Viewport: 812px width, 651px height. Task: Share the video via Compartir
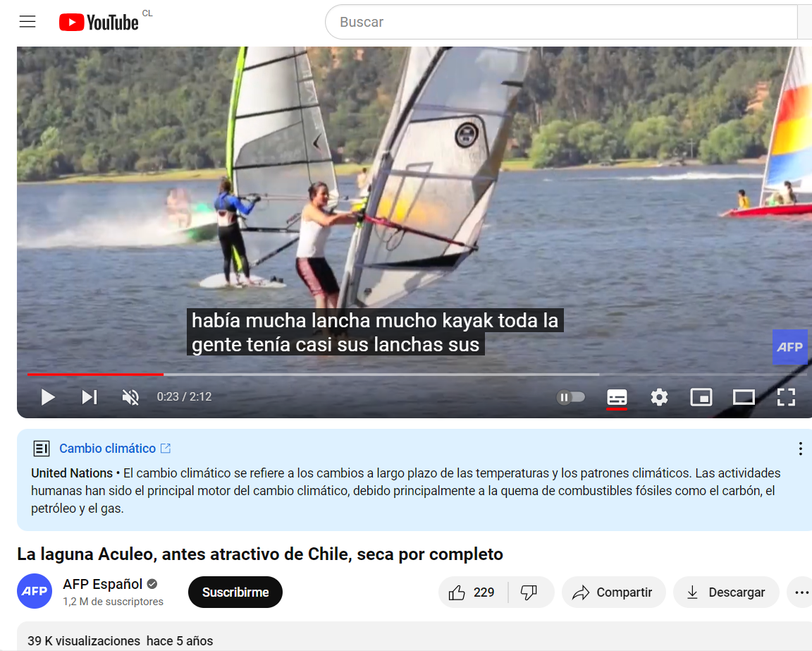tap(613, 592)
